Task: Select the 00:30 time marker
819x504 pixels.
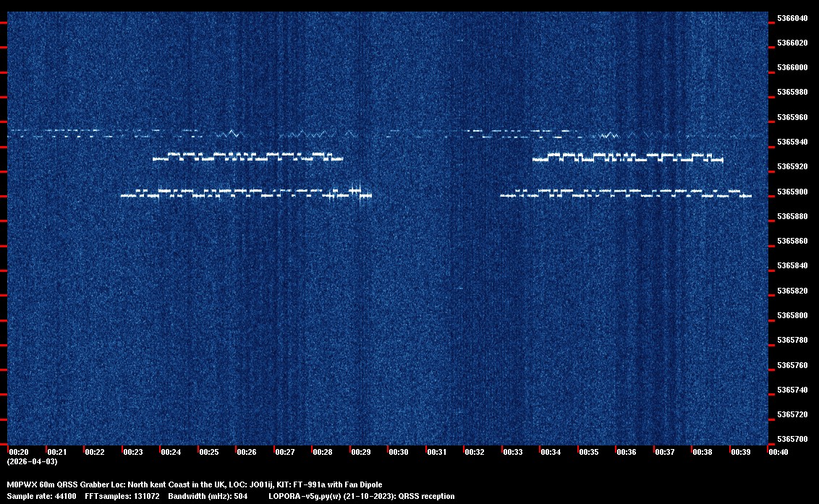Action: (399, 452)
